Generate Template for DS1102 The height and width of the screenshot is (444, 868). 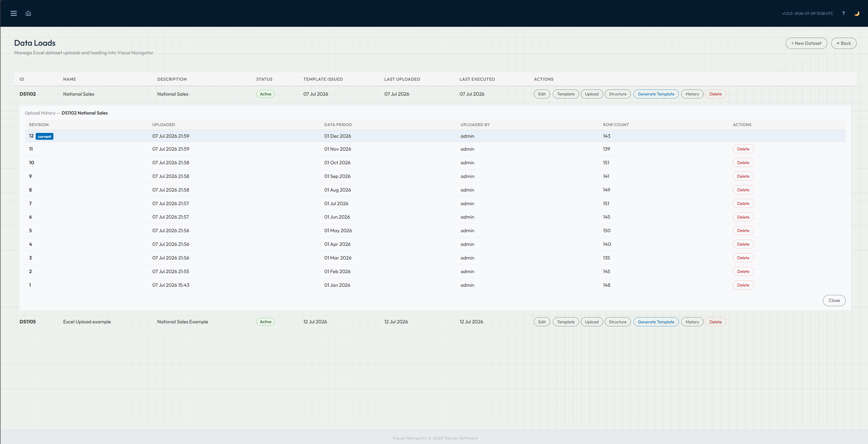tap(656, 94)
